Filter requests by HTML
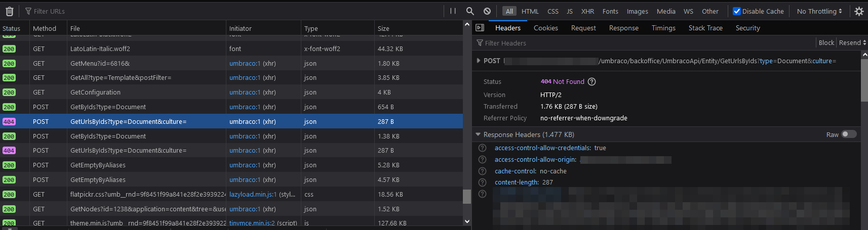Viewport: 868px width, 230px height. (530, 11)
